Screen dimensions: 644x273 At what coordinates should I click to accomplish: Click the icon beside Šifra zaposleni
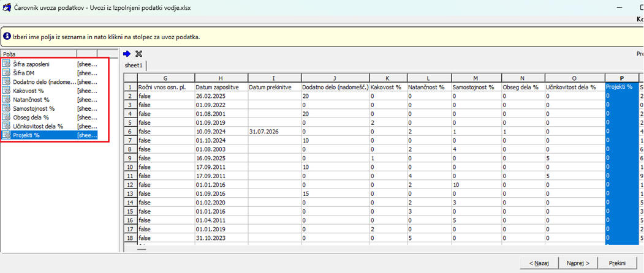click(6, 64)
